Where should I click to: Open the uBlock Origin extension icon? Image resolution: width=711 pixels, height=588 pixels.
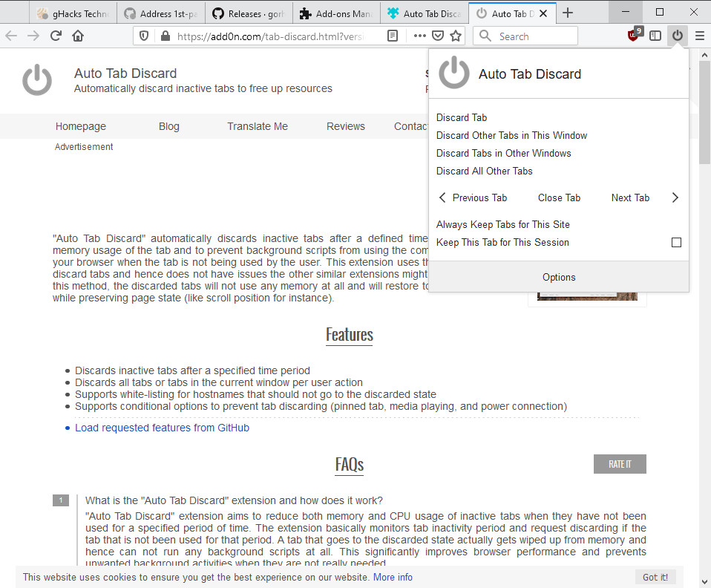coord(634,36)
